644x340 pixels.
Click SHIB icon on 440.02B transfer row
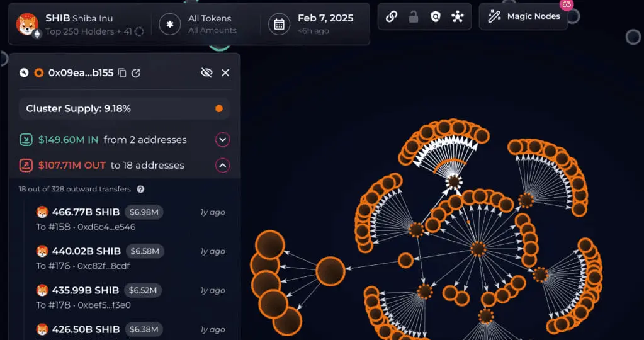(42, 251)
